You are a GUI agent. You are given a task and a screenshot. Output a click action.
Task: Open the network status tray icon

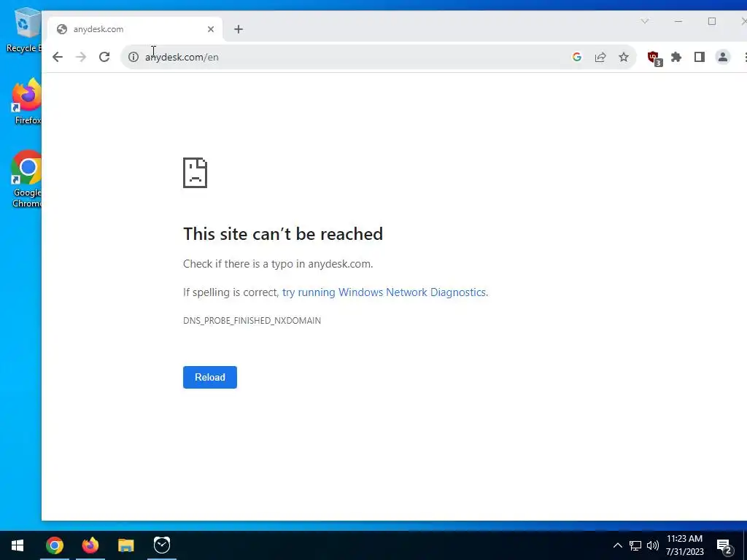click(x=635, y=545)
